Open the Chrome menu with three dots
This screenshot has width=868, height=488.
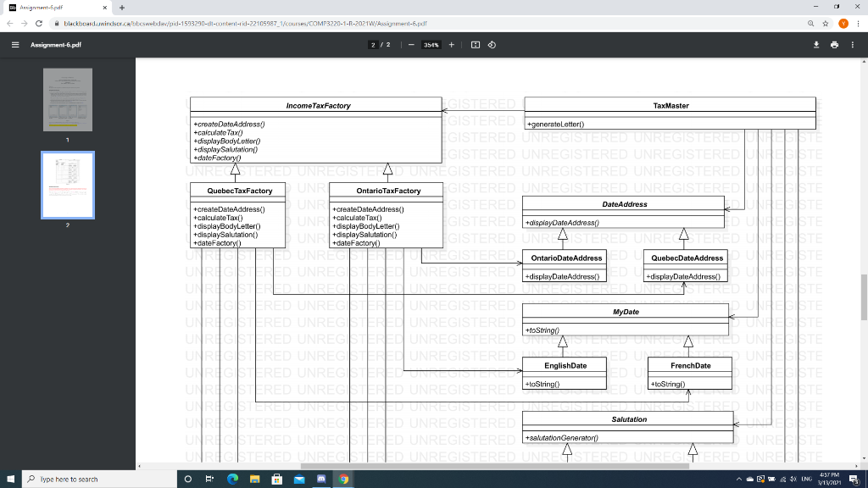pyautogui.click(x=858, y=23)
